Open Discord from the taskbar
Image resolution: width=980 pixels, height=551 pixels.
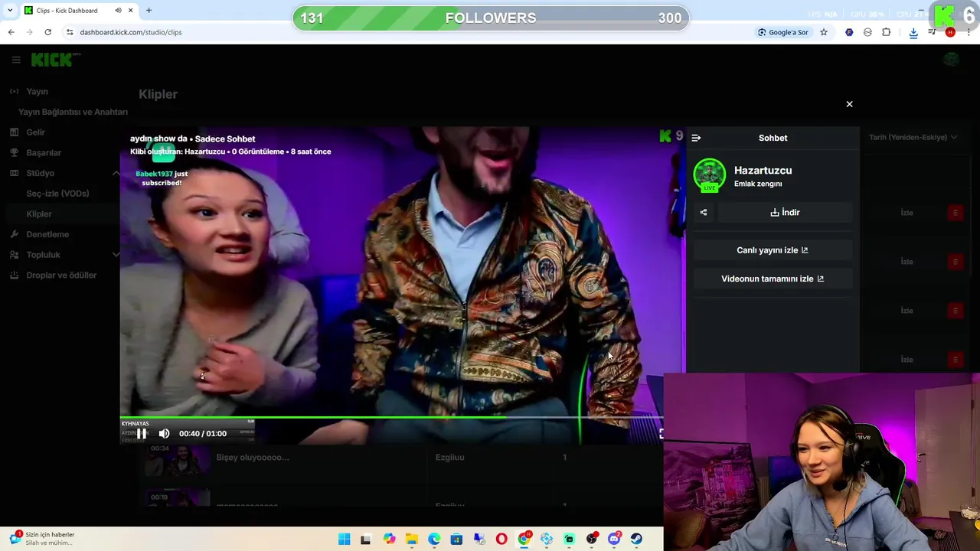click(614, 540)
